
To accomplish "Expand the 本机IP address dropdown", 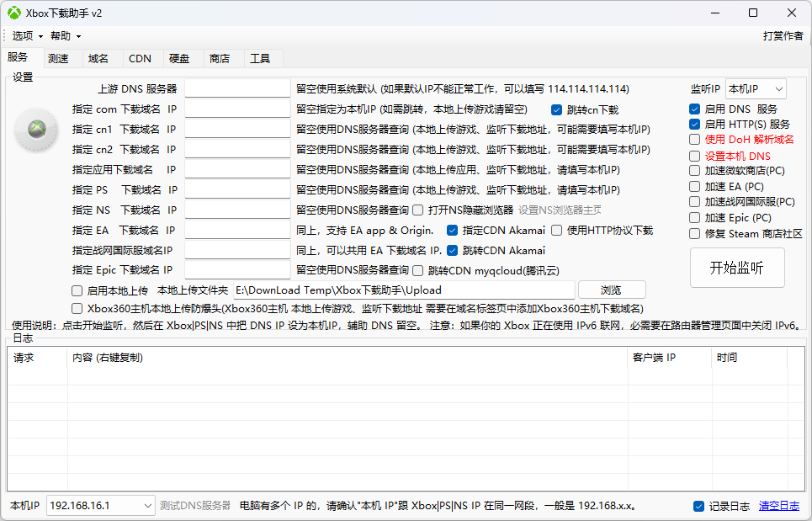I will 100,506.
